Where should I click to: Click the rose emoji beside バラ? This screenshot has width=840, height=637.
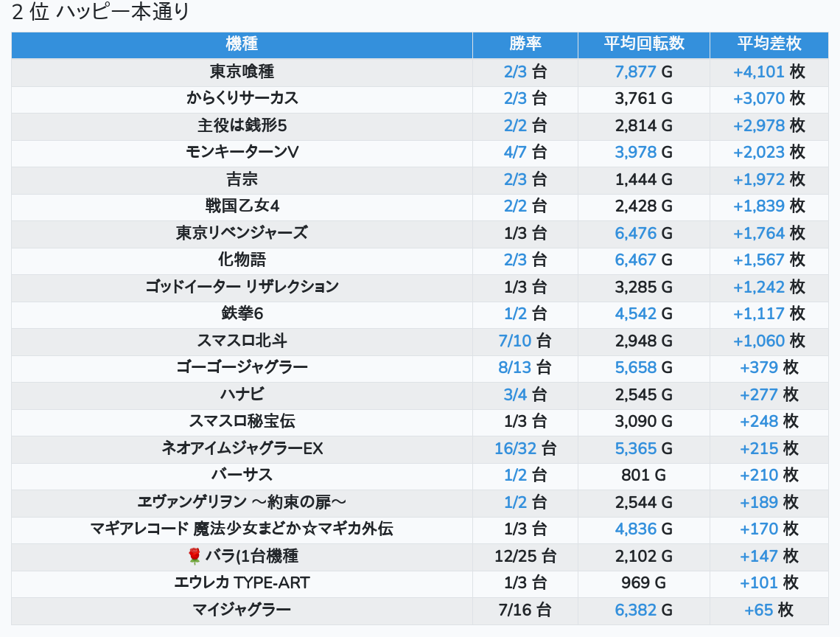click(x=195, y=556)
